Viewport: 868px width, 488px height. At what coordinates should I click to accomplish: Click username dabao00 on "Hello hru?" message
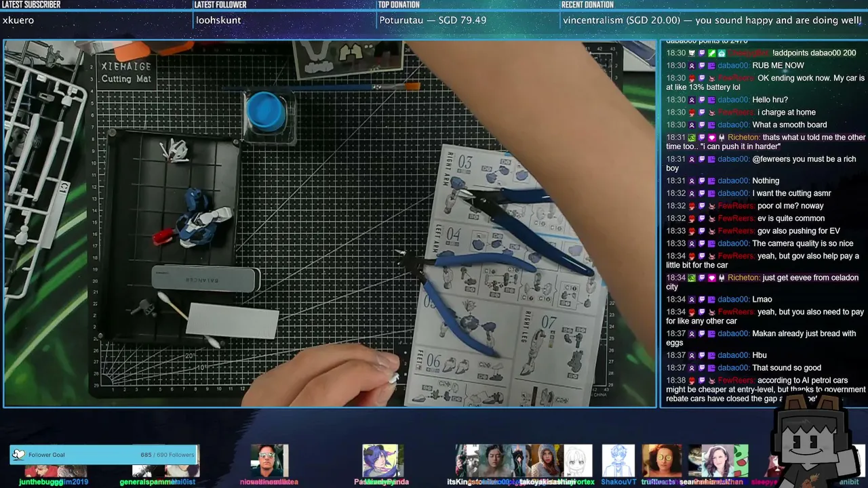pyautogui.click(x=734, y=100)
